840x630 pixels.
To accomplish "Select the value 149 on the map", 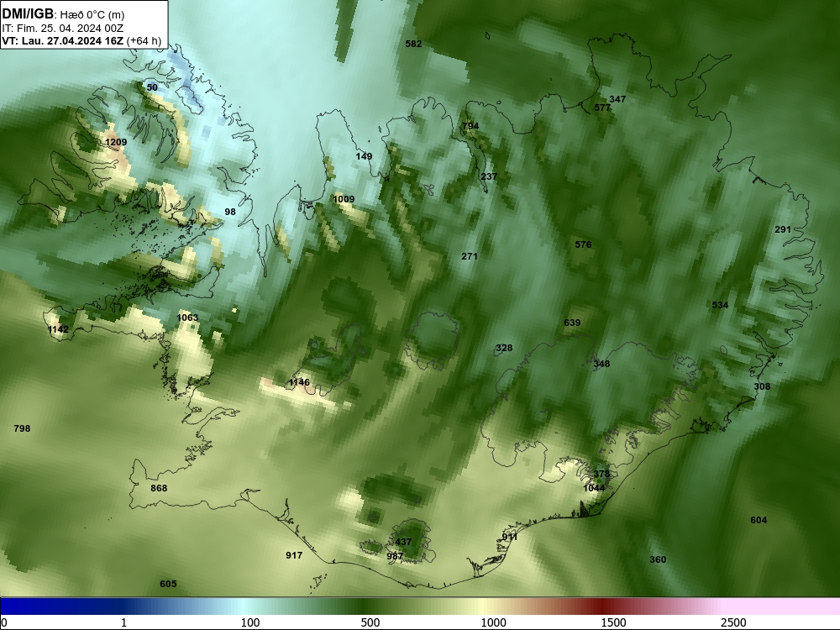I will (x=364, y=156).
